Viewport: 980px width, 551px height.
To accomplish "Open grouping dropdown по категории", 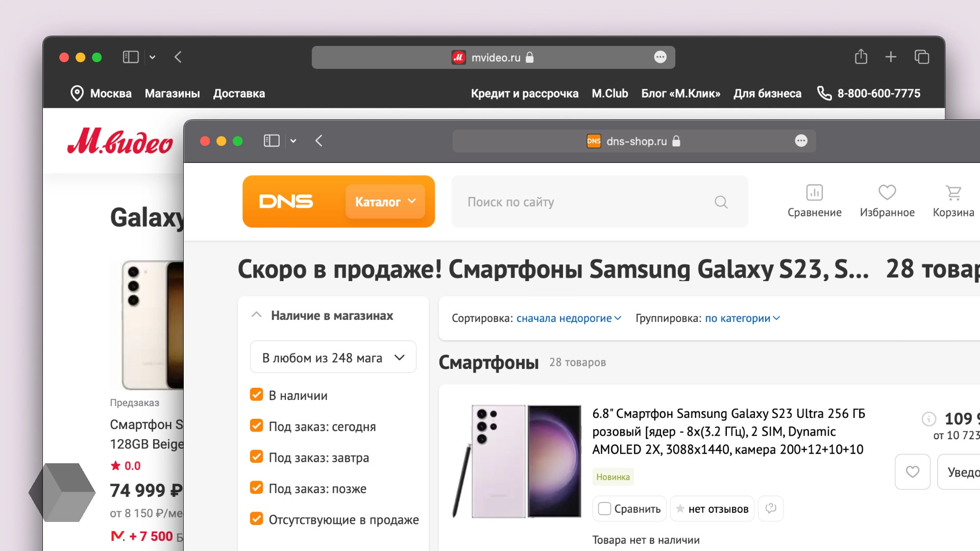I will point(743,318).
